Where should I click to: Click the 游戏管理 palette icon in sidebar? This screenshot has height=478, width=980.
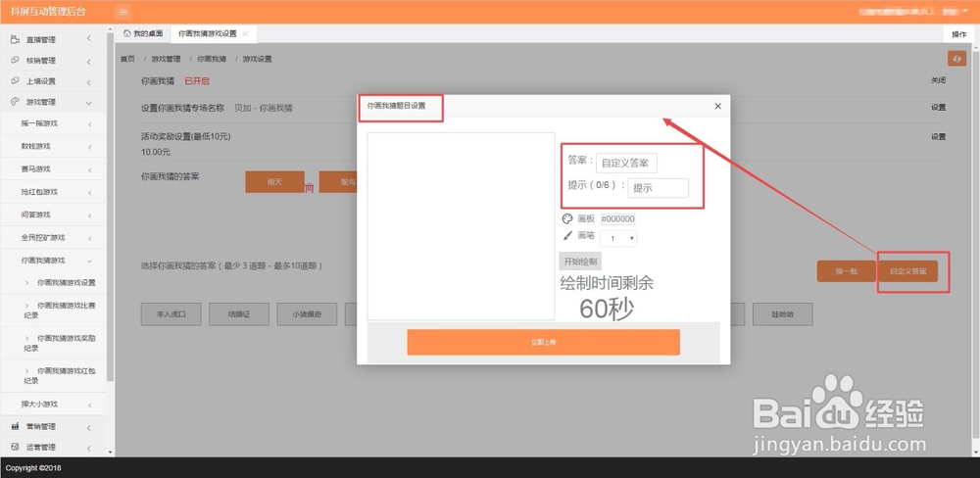click(x=15, y=102)
